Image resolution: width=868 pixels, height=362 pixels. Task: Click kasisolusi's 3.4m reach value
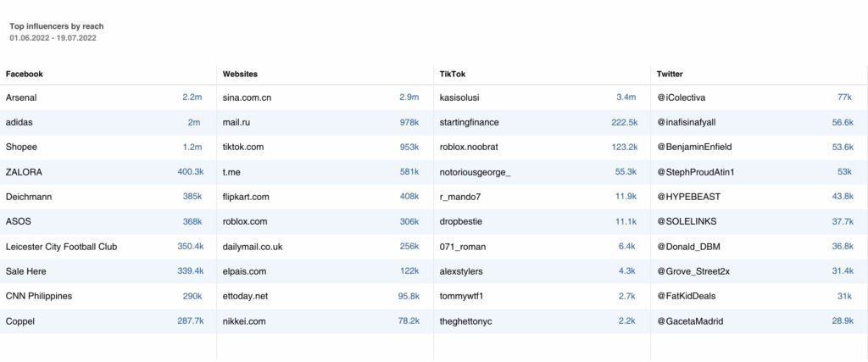pos(626,97)
